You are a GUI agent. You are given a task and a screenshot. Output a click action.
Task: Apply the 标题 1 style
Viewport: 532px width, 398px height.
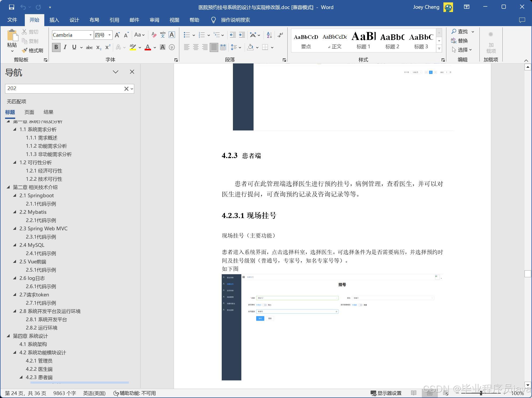point(363,41)
